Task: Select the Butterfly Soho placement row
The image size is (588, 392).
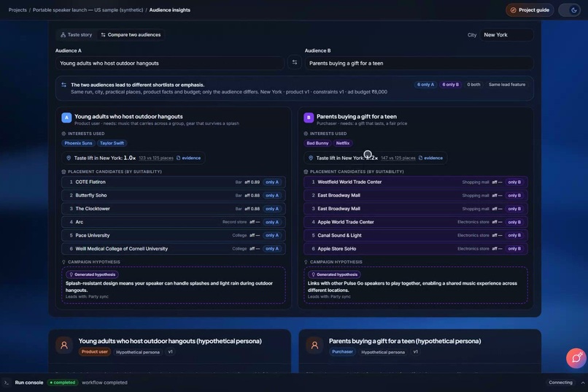Action: coord(174,196)
